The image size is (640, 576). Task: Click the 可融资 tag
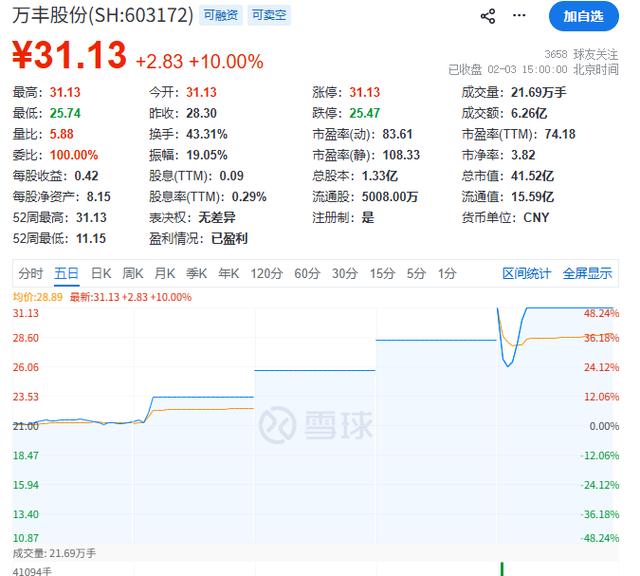pyautogui.click(x=221, y=16)
